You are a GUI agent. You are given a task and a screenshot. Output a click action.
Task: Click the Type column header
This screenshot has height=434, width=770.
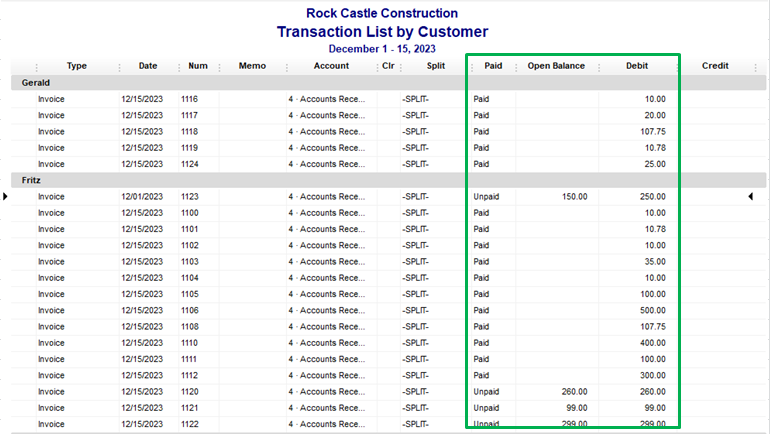coord(77,66)
